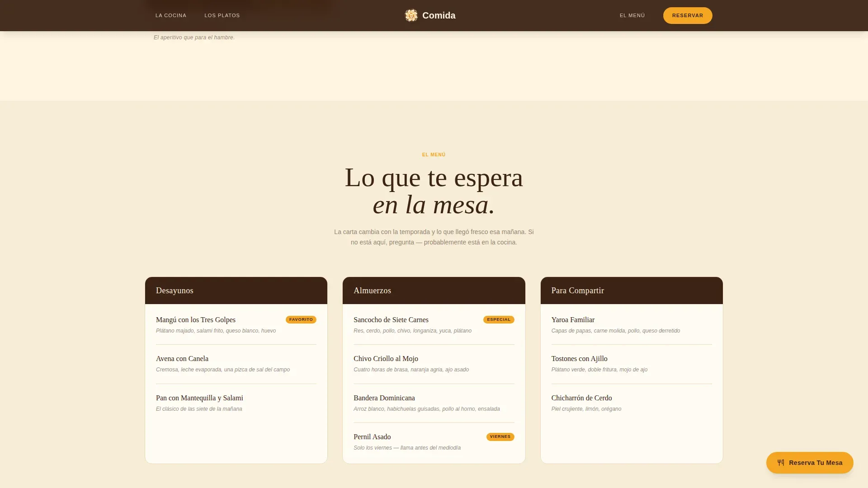Screen dimensions: 868x488
Task: Click description Res, cerdo, pollo, chivo
Action: (412, 331)
